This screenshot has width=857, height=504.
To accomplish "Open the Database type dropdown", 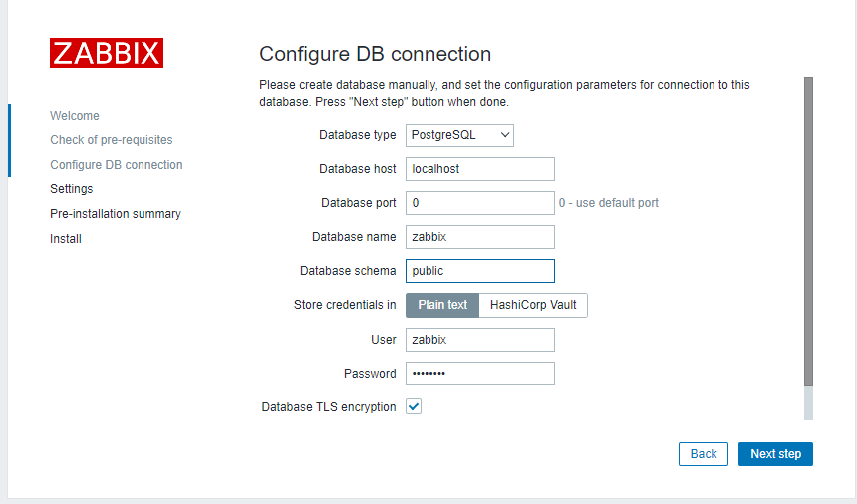I will coord(459,135).
